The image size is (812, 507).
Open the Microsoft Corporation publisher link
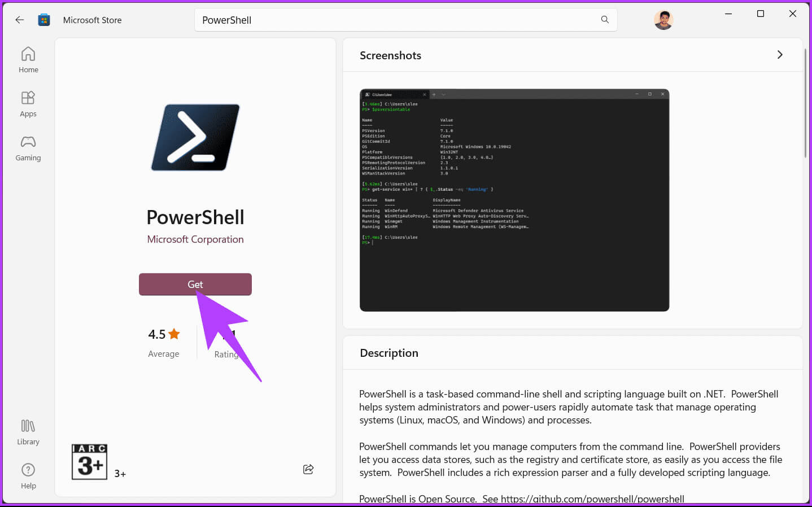(x=195, y=239)
